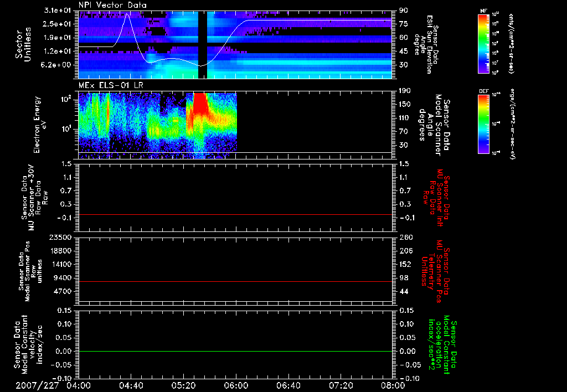The height and width of the screenshot is (392, 567).
Task: Click the NF rainbow color bar
Action: coord(483,44)
